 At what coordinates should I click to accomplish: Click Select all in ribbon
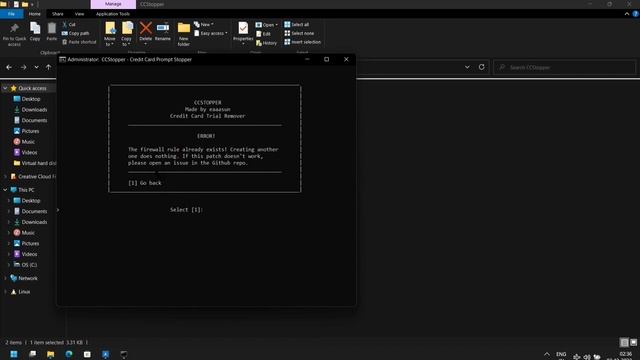297,24
